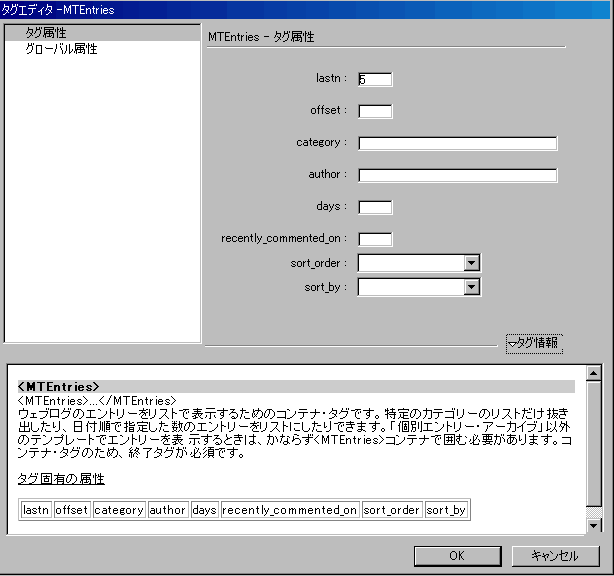Select タグ属性 in the left list
The height and width of the screenshot is (576, 614).
(x=46, y=33)
